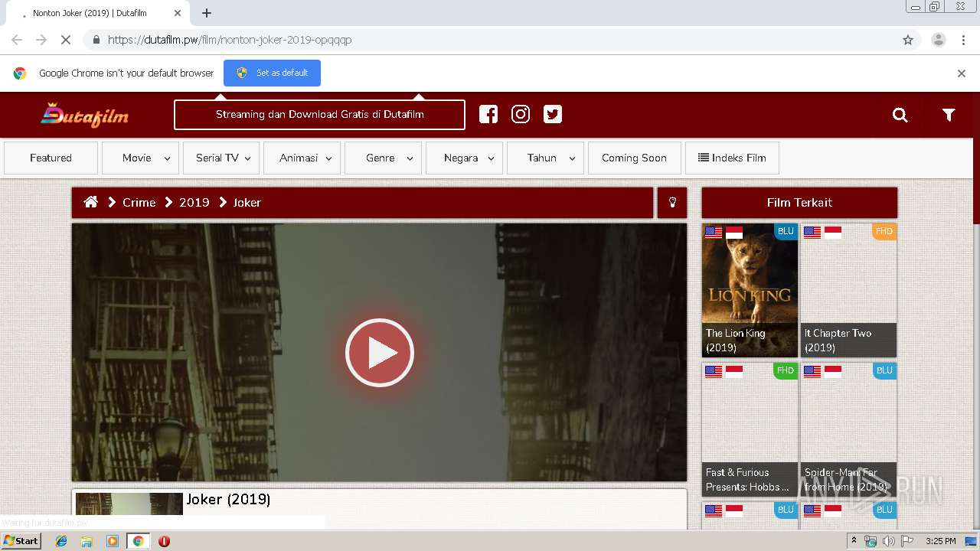Open the Windows Start menu
Screen dimensions: 980x551
point(21,541)
